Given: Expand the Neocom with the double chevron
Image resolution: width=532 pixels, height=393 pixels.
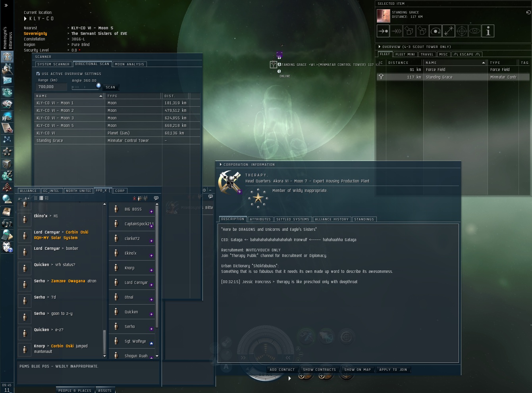Looking at the screenshot, I should point(6,5).
